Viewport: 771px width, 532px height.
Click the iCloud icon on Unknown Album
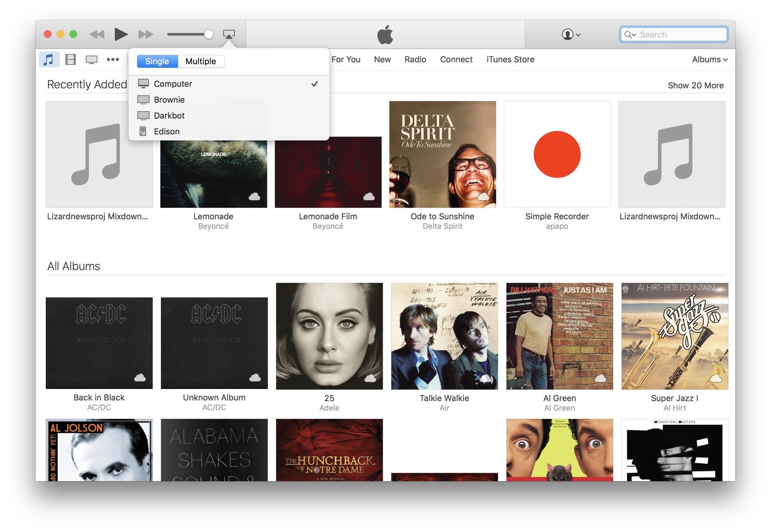pyautogui.click(x=255, y=377)
